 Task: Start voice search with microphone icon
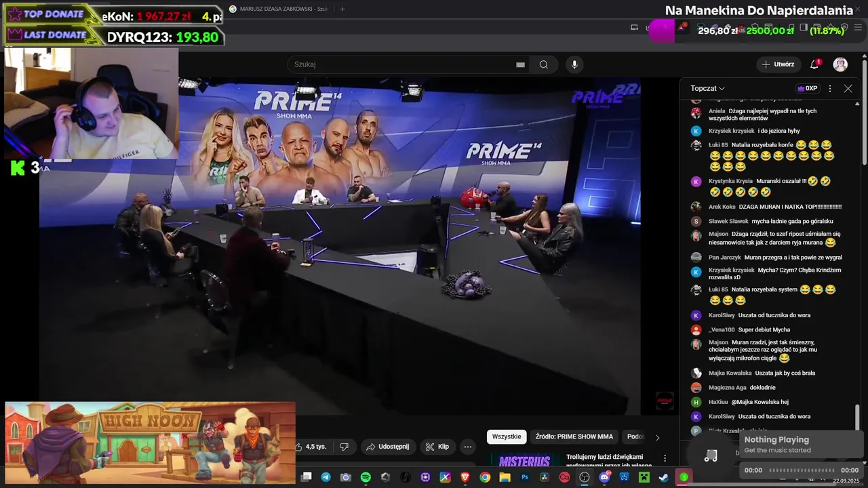(x=574, y=64)
